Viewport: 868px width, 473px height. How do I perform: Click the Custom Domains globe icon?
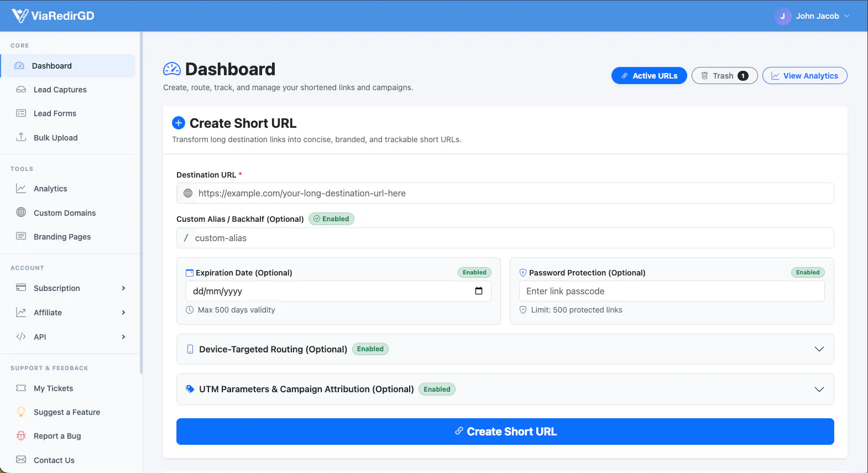(21, 212)
